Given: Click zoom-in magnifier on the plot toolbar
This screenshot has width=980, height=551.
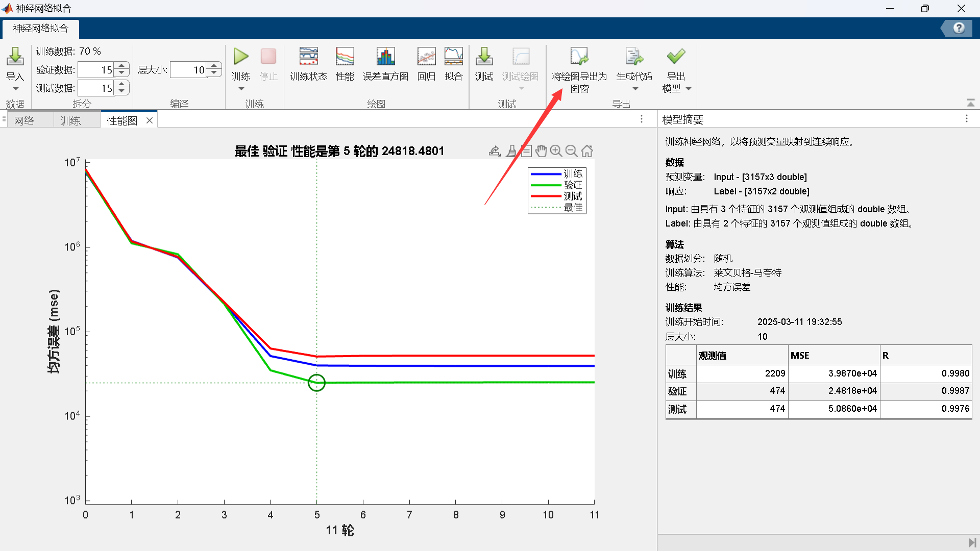Looking at the screenshot, I should [x=556, y=151].
